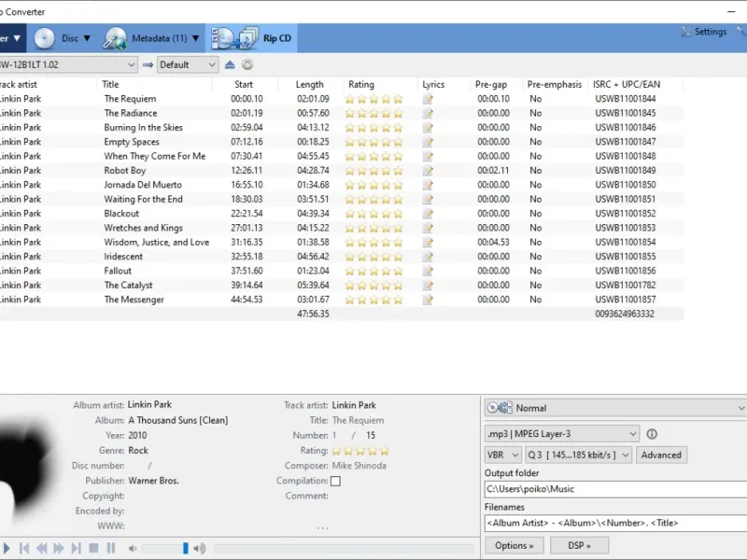
Task: Expand the Normal priority dropdown
Action: point(615,408)
